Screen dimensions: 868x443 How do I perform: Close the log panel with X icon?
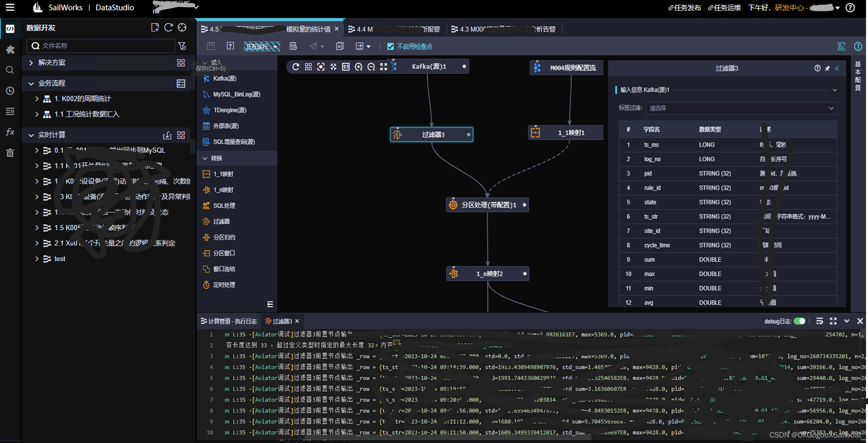coord(860,321)
